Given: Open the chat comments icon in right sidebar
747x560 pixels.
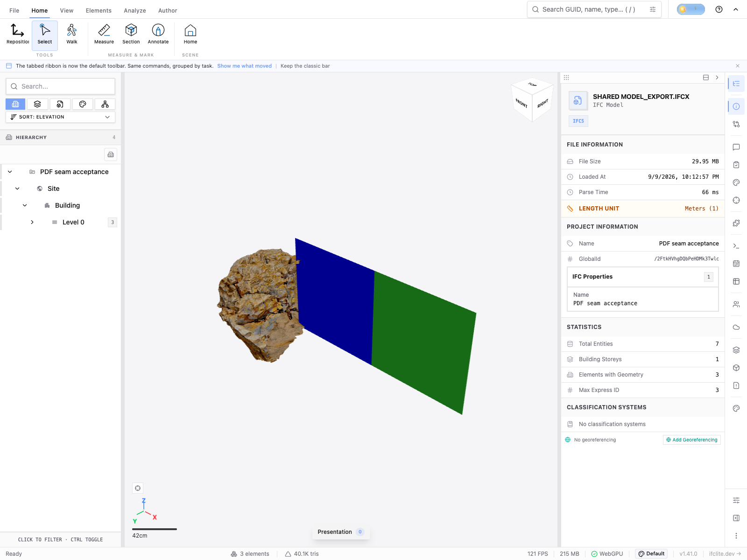Looking at the screenshot, I should pyautogui.click(x=736, y=147).
